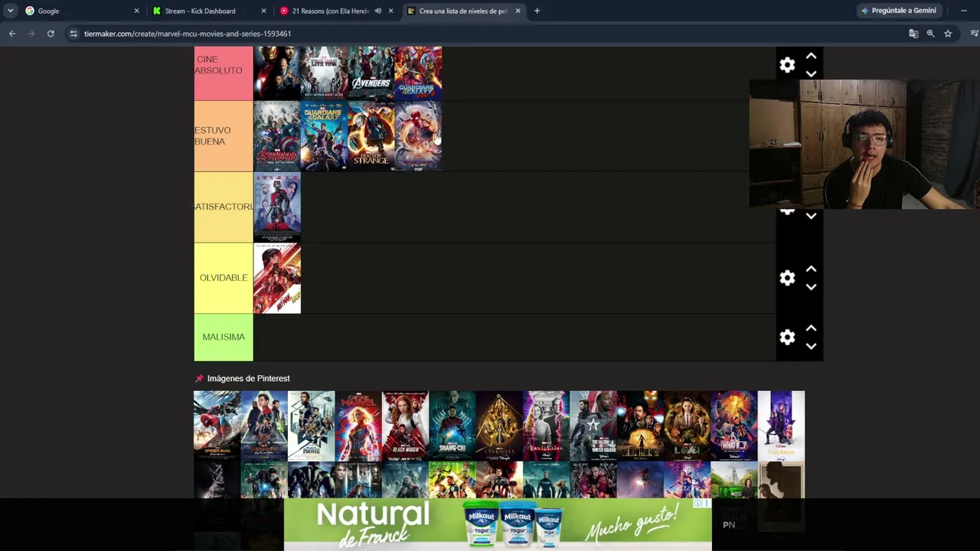The image size is (980, 551).
Task: Reload the TierMaker page
Action: coord(51,34)
